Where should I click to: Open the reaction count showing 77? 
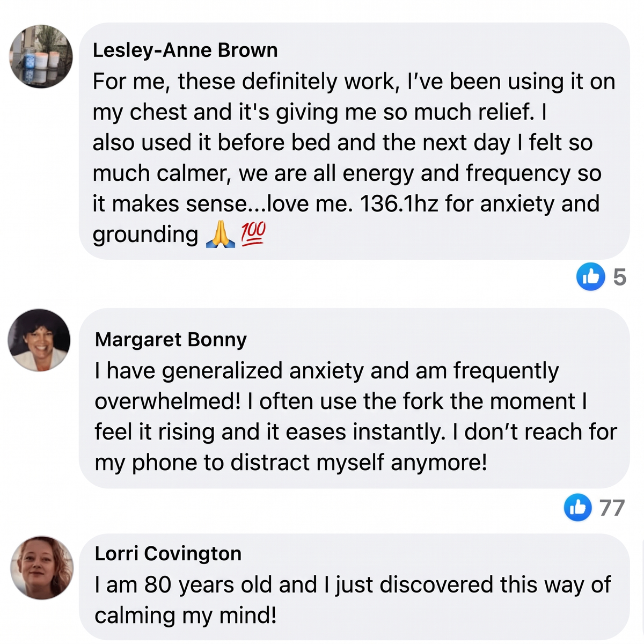coord(612,508)
